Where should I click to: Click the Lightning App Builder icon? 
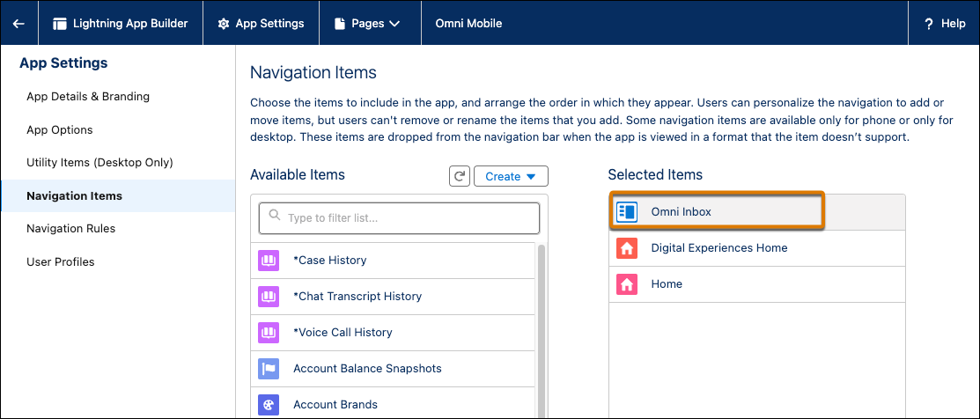coord(60,24)
